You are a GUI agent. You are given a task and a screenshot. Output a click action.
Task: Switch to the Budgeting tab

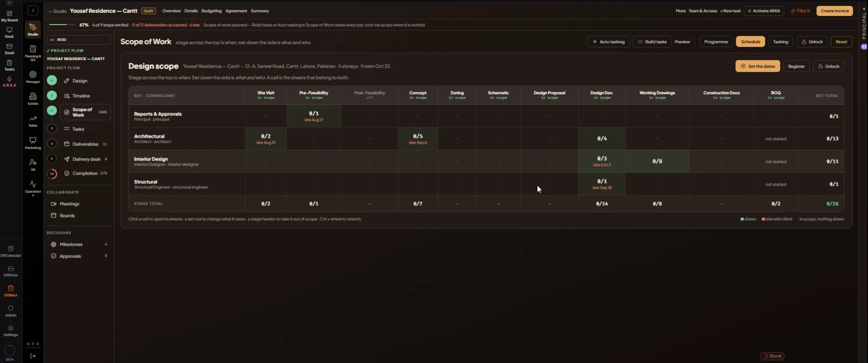212,11
